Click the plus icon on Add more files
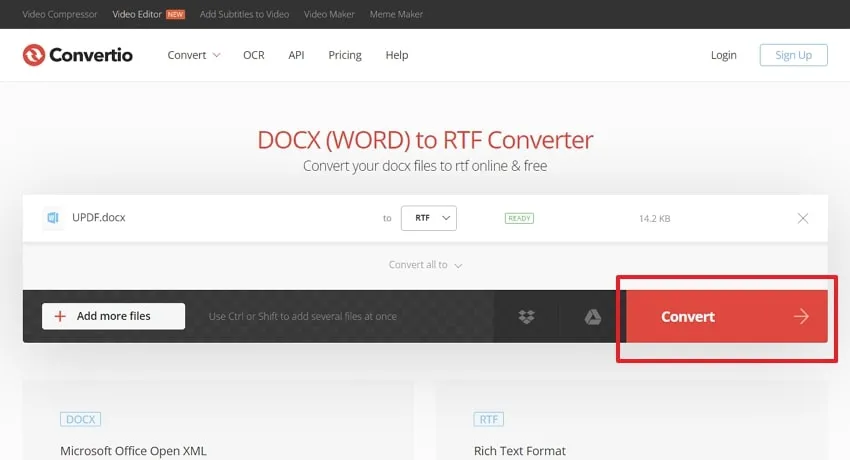This screenshot has height=460, width=850. tap(60, 316)
